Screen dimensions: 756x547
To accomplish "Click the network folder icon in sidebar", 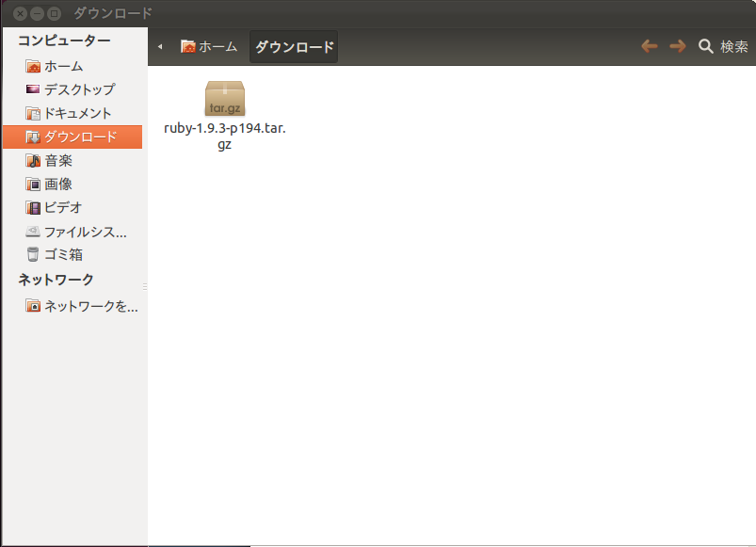I will 33,306.
